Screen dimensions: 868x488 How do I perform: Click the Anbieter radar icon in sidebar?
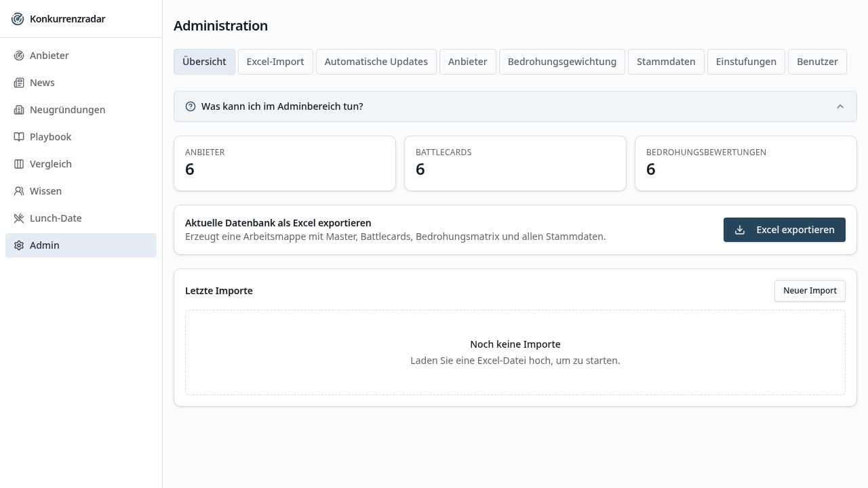(x=19, y=56)
